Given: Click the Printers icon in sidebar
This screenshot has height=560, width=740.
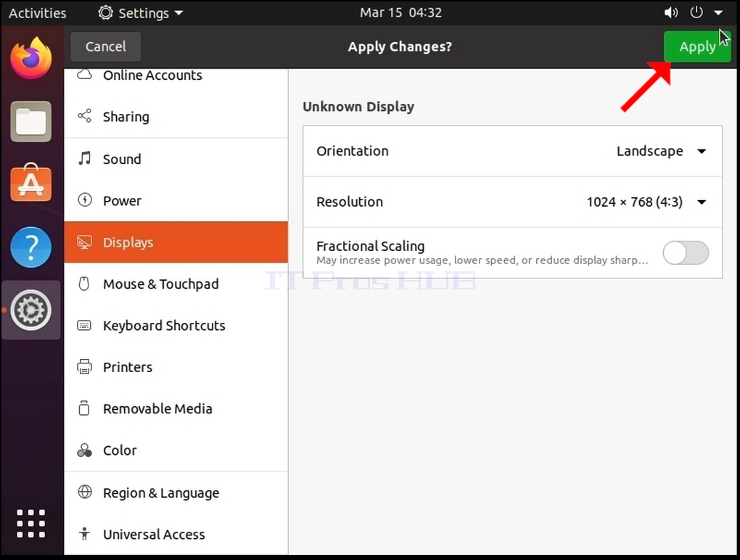Looking at the screenshot, I should click(84, 366).
